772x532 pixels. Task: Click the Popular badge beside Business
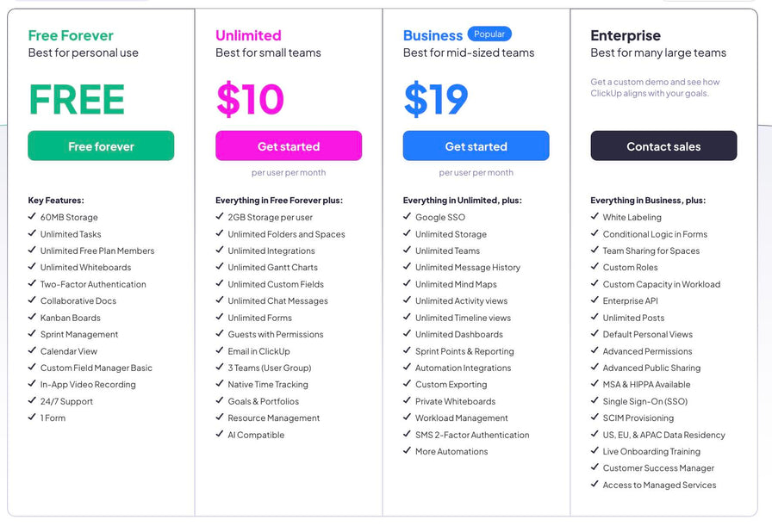point(489,34)
